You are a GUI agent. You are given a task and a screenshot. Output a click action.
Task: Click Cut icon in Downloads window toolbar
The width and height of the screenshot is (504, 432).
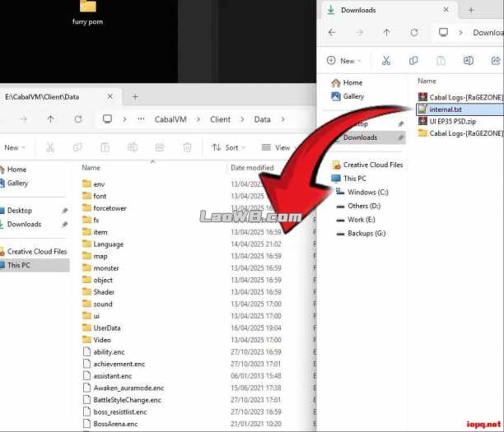(x=386, y=60)
